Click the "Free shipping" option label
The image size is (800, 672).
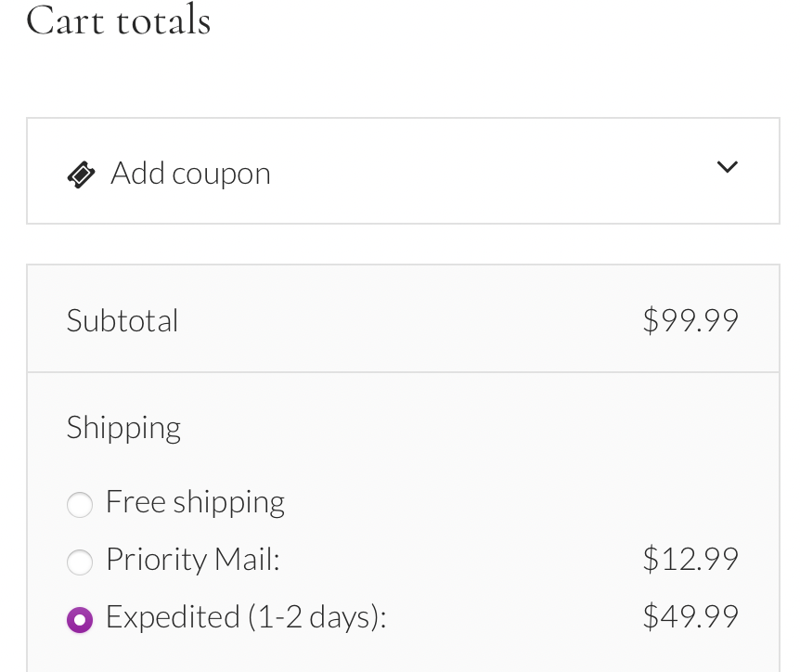[195, 502]
